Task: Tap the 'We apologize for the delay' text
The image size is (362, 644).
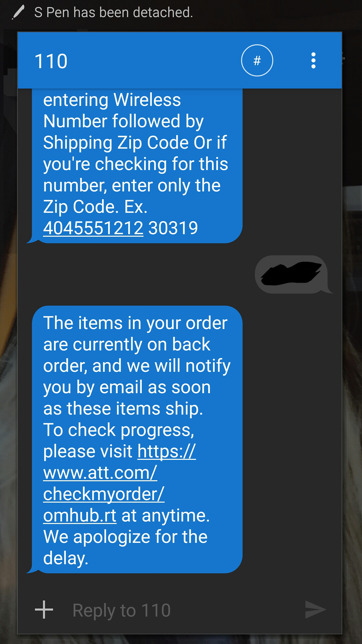Action: click(125, 547)
